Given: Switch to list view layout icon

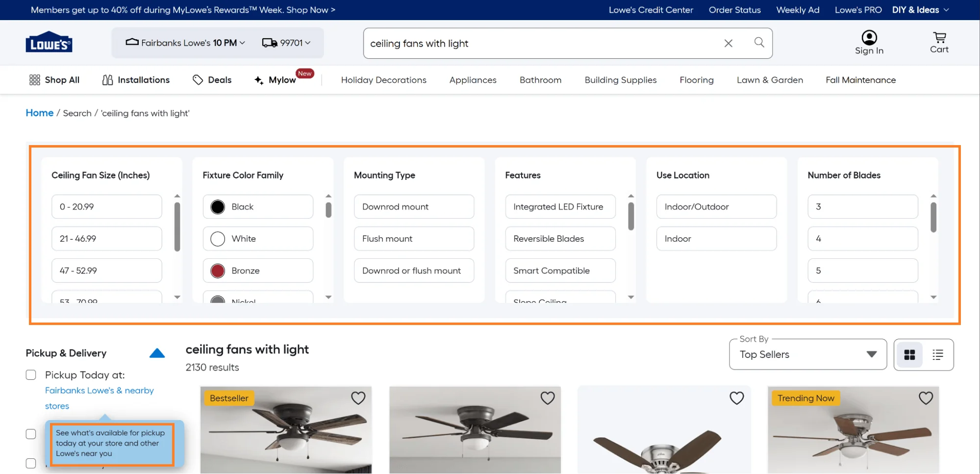Looking at the screenshot, I should (x=937, y=354).
